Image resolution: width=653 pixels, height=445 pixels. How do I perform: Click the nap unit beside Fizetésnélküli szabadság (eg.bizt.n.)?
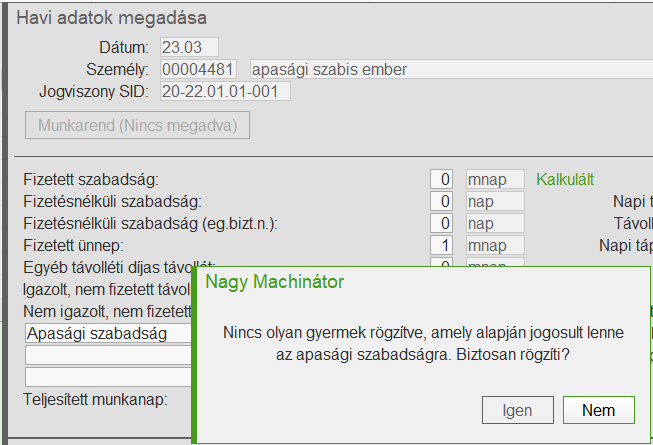tap(495, 224)
